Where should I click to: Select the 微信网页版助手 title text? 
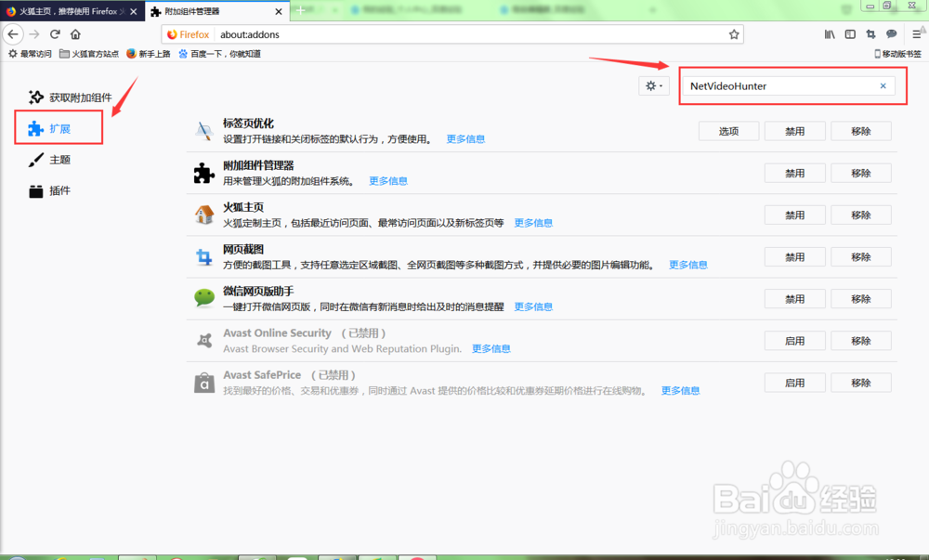(258, 292)
